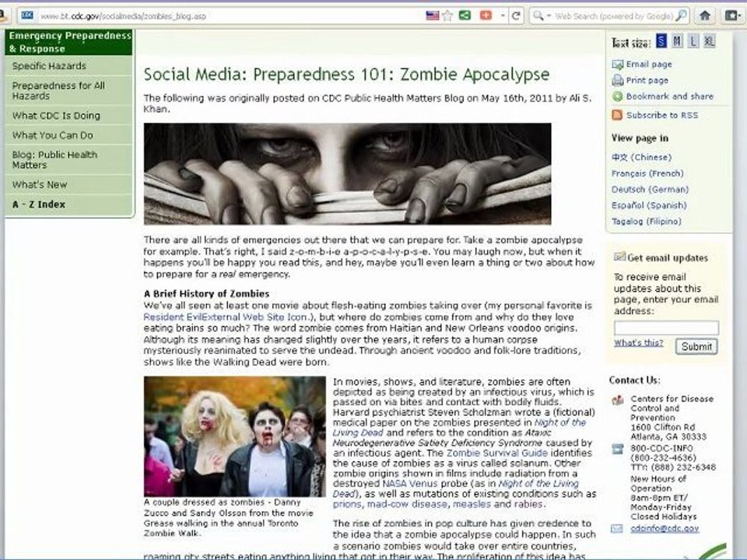
Task: Open the cdcinfo@cdc.gov email link
Action: coord(665,528)
